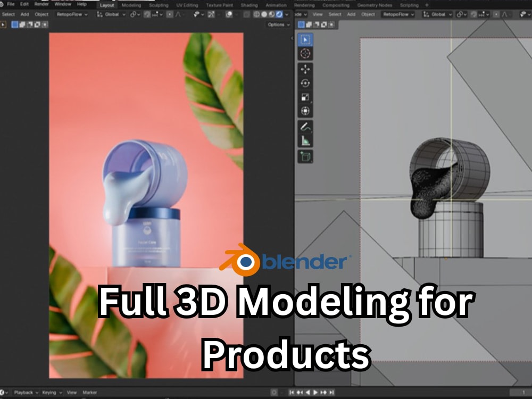Open the Window menu

(x=63, y=4)
